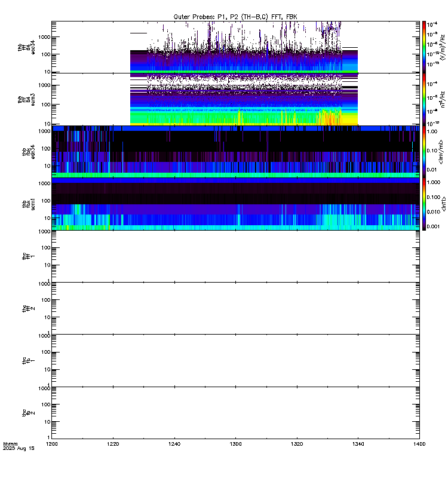Click the thb fbk scm1 filter bank spectrogram
This screenshot has height=478, width=448.
pyautogui.click(x=235, y=204)
